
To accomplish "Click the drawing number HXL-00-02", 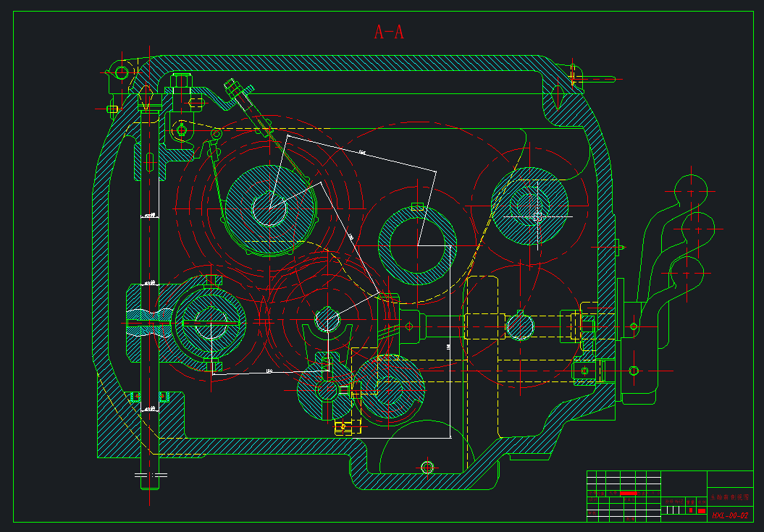I will tap(730, 515).
